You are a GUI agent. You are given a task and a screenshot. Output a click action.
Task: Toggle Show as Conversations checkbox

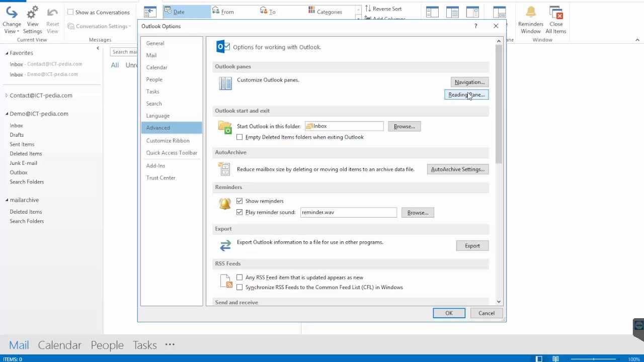click(70, 12)
